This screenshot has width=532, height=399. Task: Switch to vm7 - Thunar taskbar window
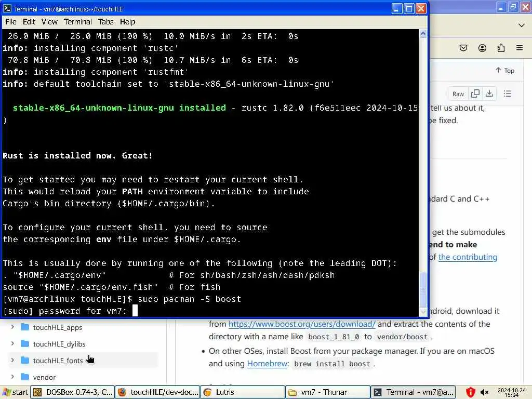click(x=328, y=392)
